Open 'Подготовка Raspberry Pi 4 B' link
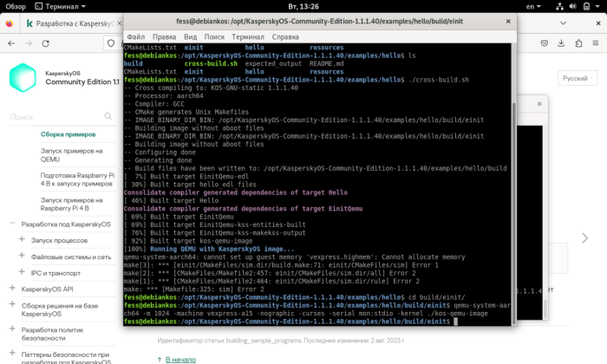The height and width of the screenshot is (364, 607). click(x=77, y=179)
